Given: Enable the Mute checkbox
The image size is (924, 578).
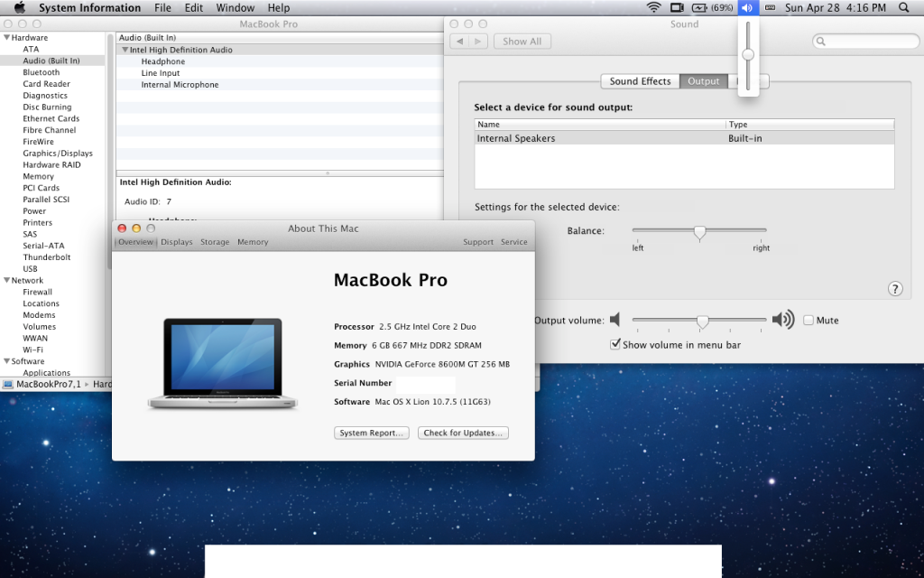Looking at the screenshot, I should click(808, 320).
